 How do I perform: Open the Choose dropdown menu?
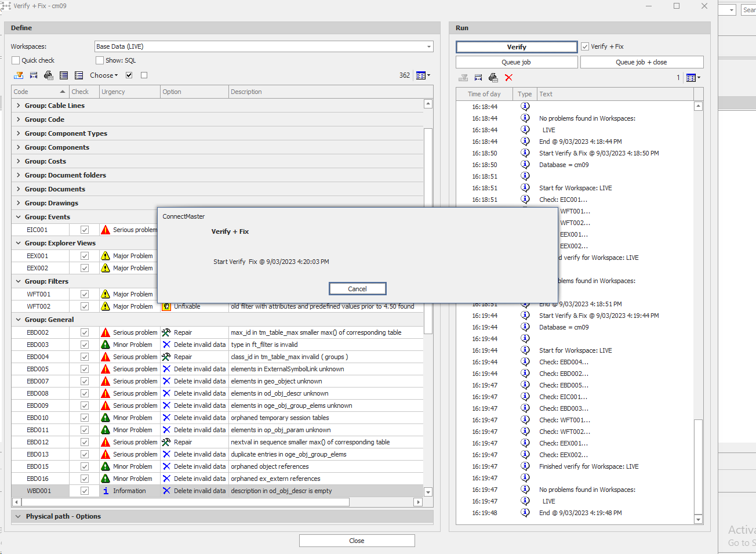(x=104, y=75)
